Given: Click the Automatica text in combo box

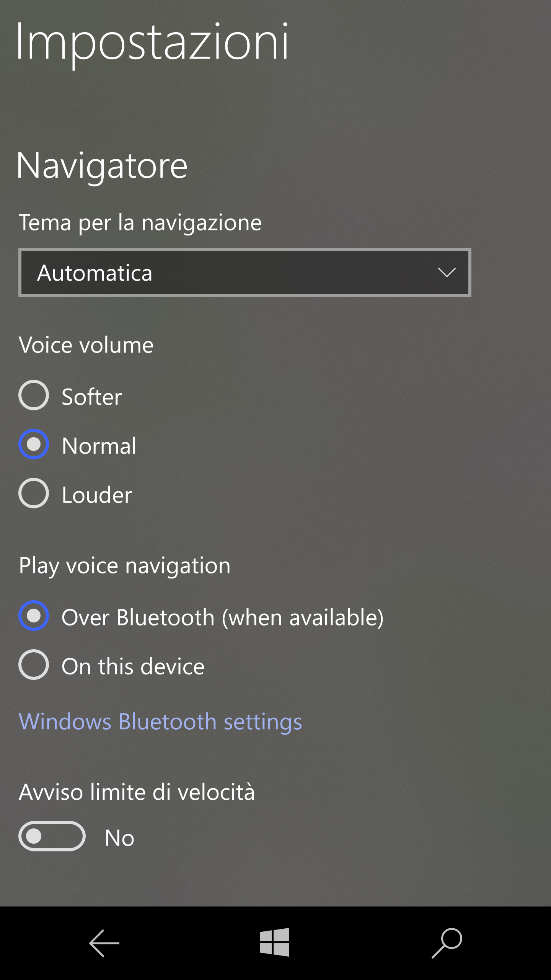Looking at the screenshot, I should coord(95,273).
